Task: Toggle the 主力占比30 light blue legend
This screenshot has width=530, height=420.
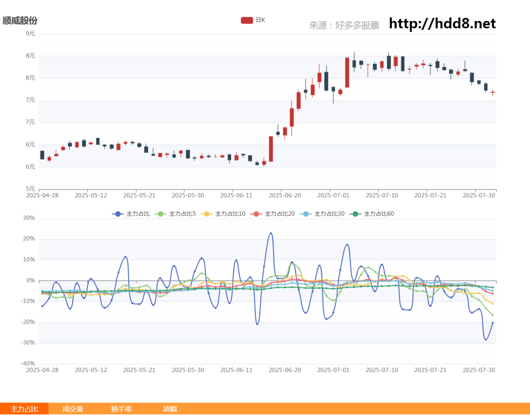Action: [x=322, y=214]
